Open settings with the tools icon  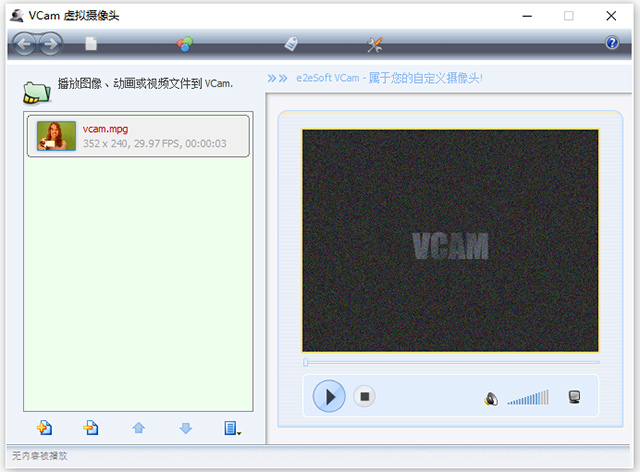[x=375, y=45]
